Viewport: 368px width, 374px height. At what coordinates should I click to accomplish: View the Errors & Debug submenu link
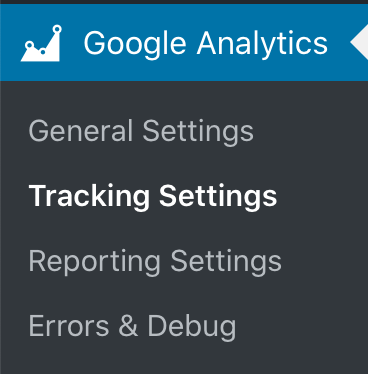tap(133, 326)
